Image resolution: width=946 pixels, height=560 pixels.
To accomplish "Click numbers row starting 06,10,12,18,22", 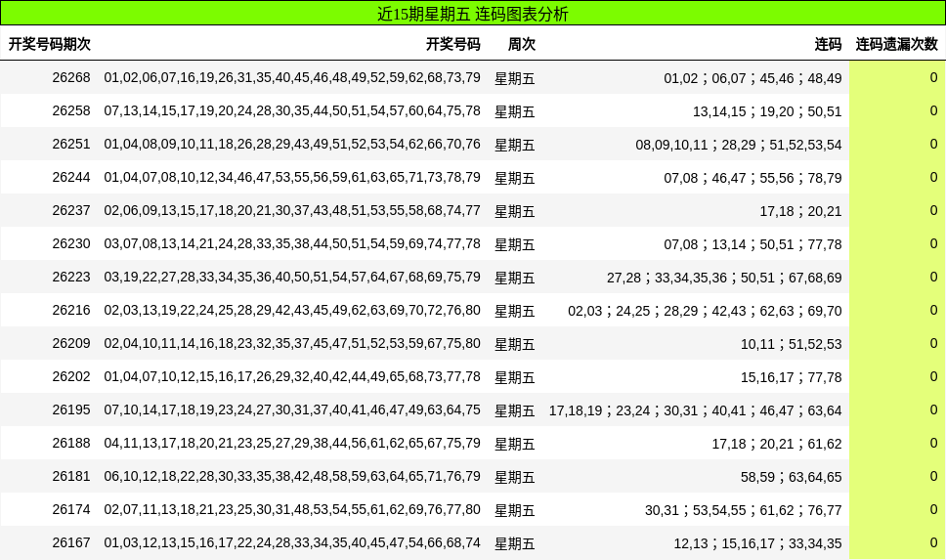I will point(292,476).
